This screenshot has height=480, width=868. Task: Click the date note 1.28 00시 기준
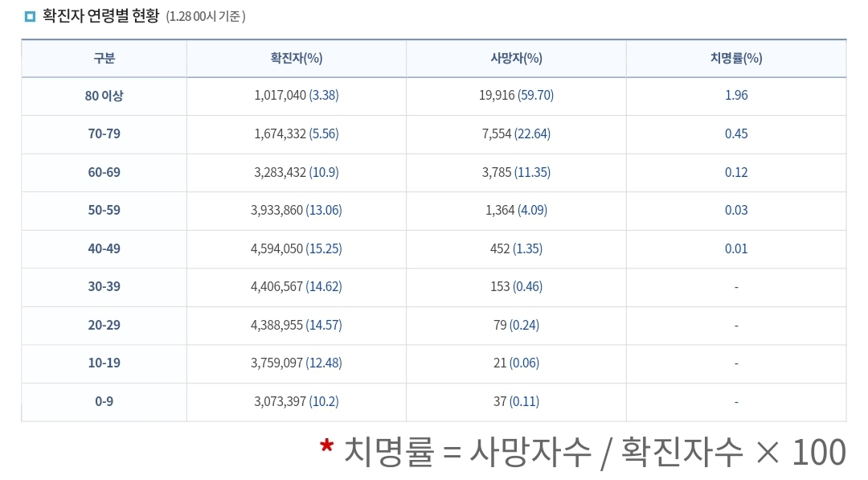pos(206,17)
